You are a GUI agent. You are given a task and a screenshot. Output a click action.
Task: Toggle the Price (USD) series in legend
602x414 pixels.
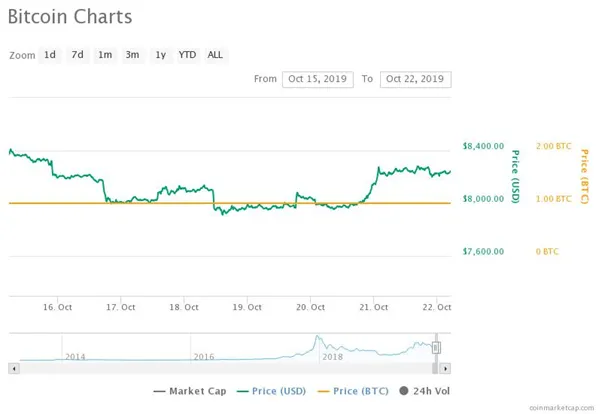(x=271, y=391)
